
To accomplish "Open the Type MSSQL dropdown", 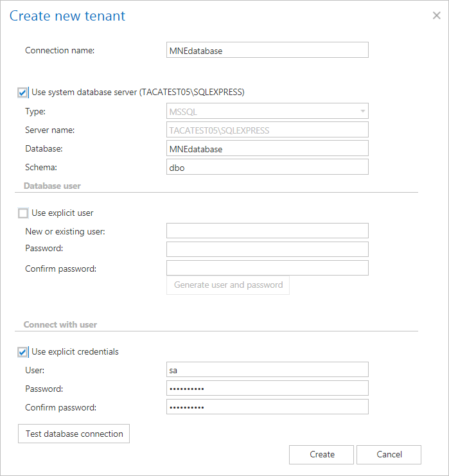I will [x=267, y=111].
